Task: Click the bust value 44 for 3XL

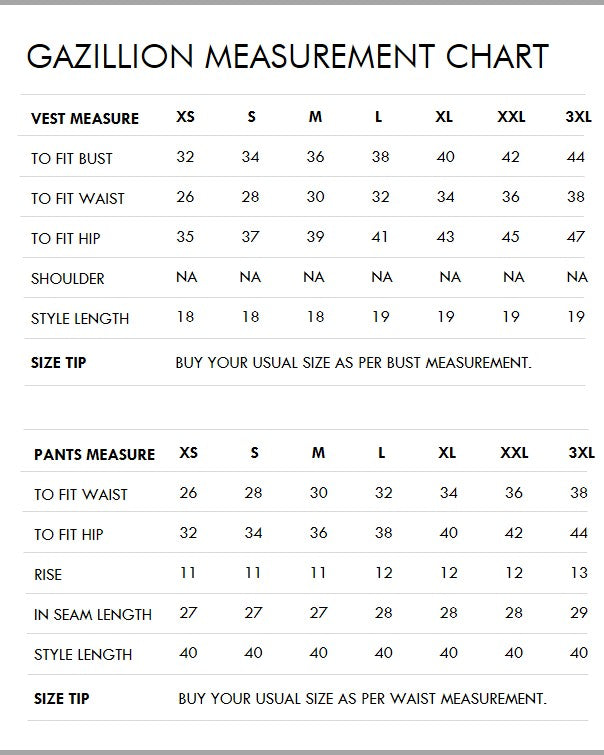Action: (x=576, y=157)
